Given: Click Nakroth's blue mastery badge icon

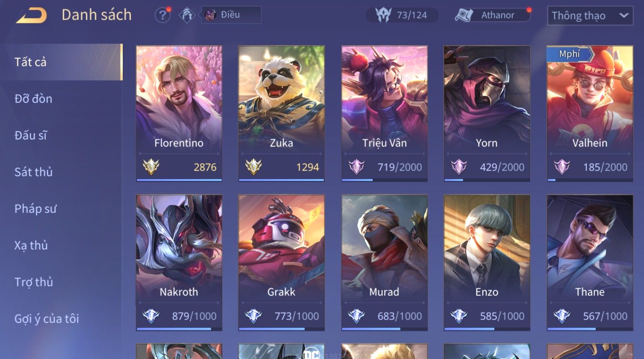Looking at the screenshot, I should pos(151,316).
